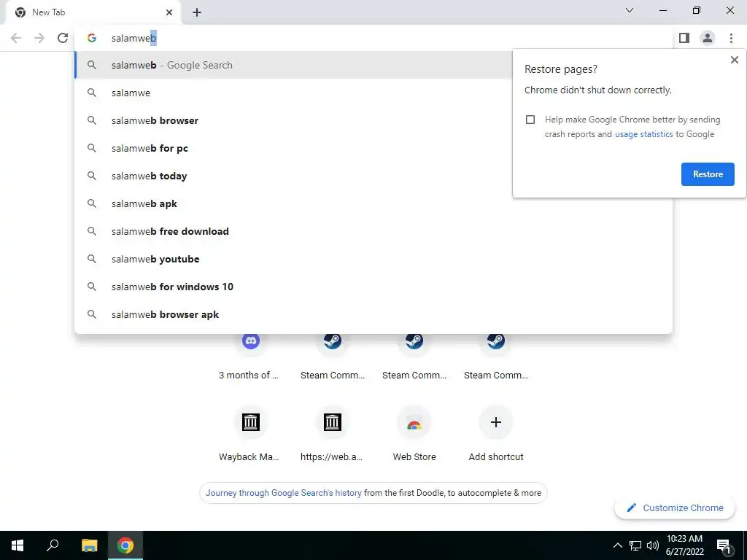
Task: Open Windows taskbar search
Action: coord(53,545)
